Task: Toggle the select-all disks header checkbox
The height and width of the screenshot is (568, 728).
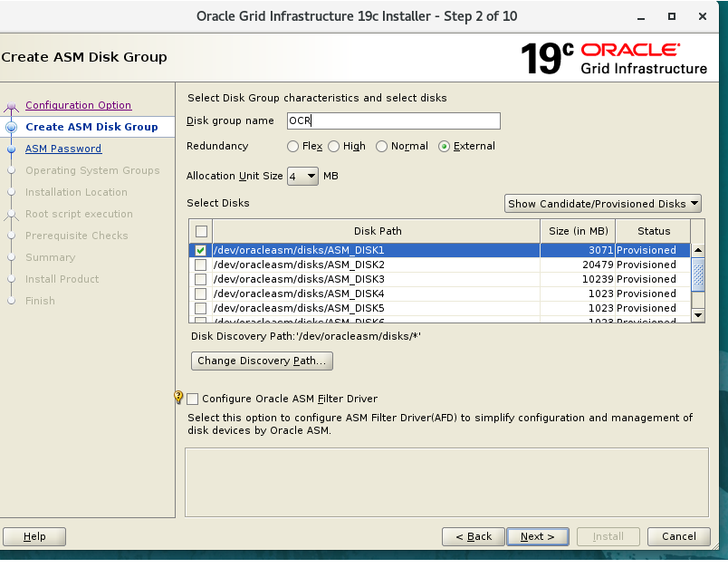Action: pyautogui.click(x=201, y=231)
